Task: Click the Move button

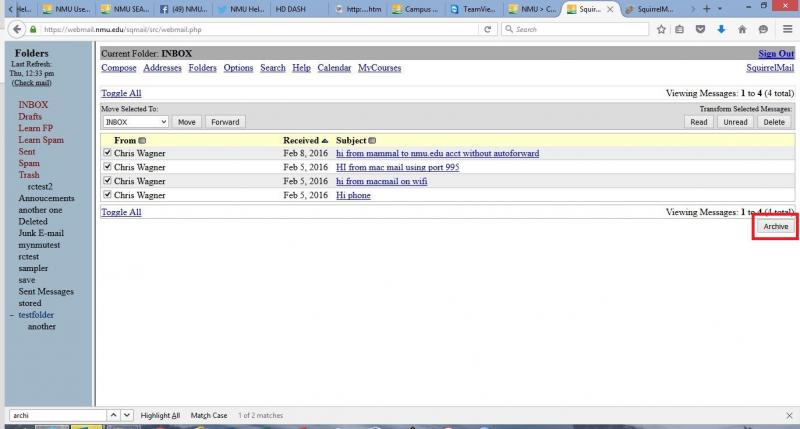Action: [187, 122]
